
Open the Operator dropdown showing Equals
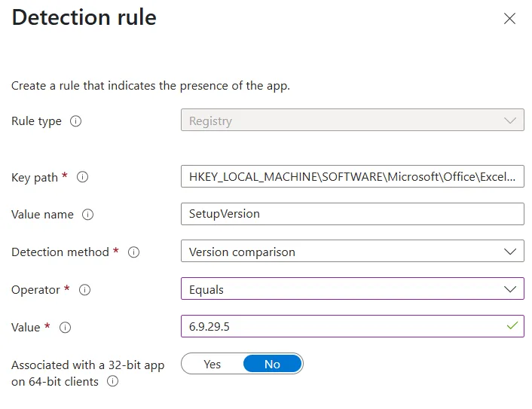tap(353, 289)
